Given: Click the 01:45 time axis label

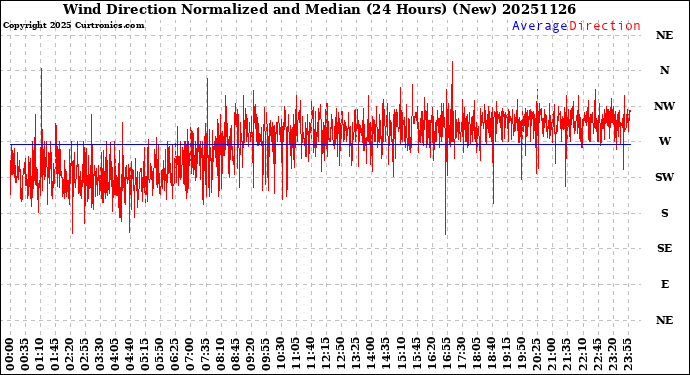Looking at the screenshot, I should (x=55, y=354).
